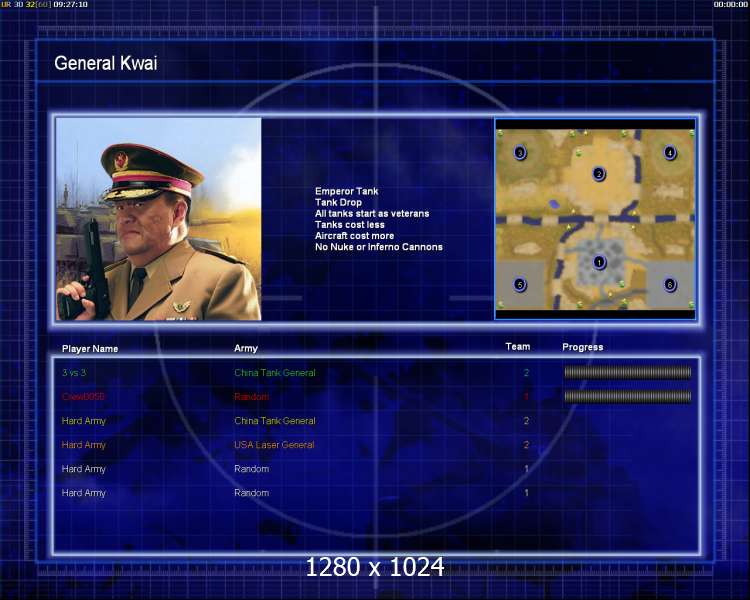Click team number 1 in the red player row
This screenshot has width=750, height=600.
pyautogui.click(x=526, y=397)
